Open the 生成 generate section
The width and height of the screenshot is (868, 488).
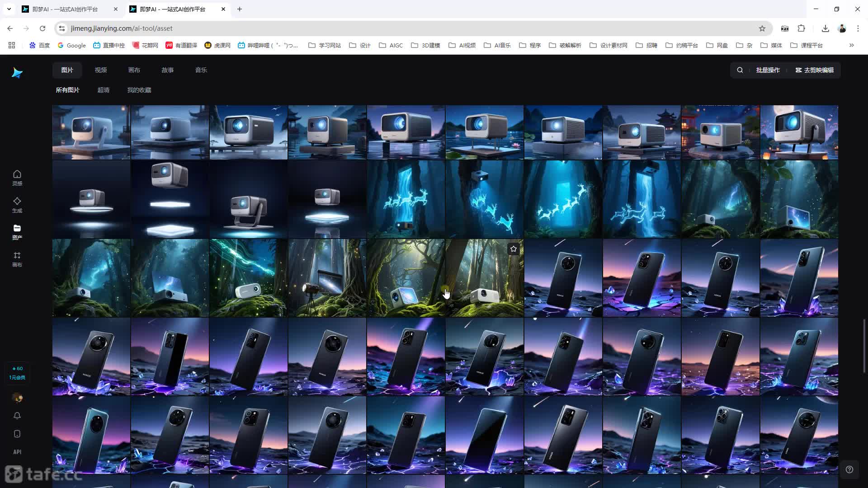[17, 205]
